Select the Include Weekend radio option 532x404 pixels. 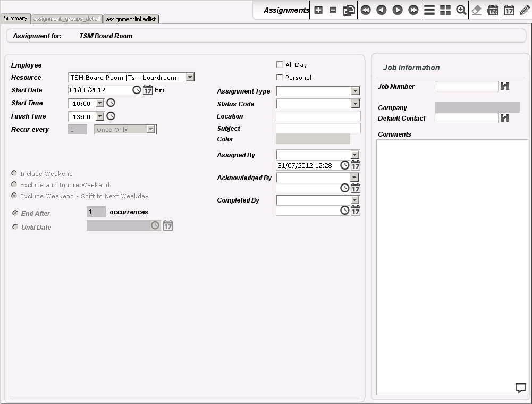click(x=14, y=174)
